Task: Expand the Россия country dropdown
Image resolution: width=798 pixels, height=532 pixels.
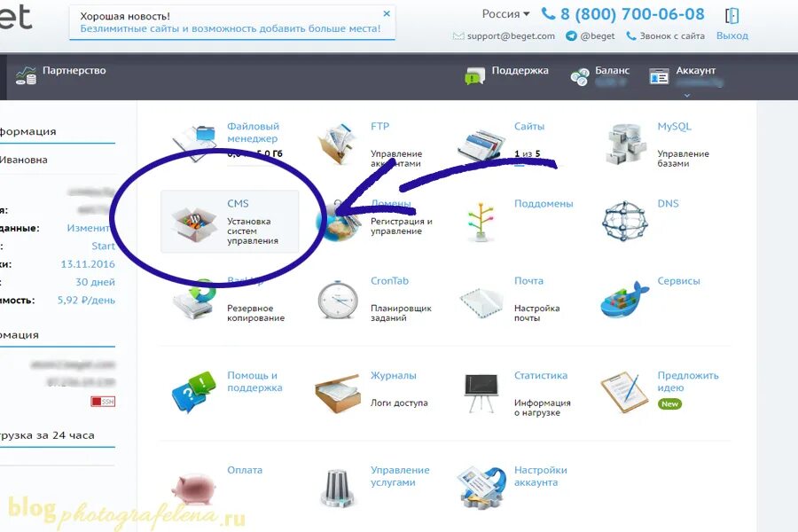Action: point(506,14)
